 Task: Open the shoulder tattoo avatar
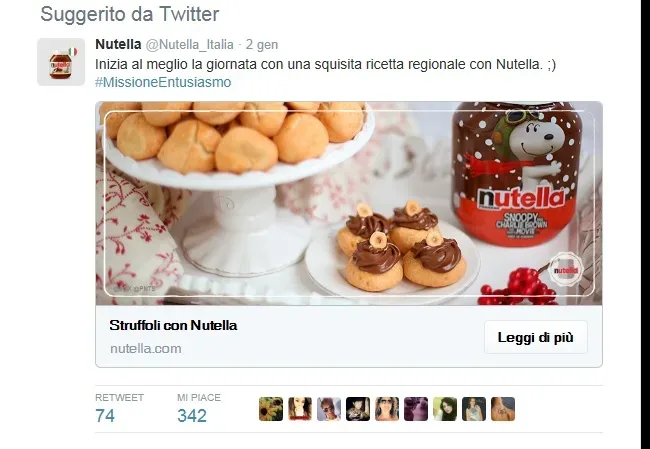tap(503, 409)
